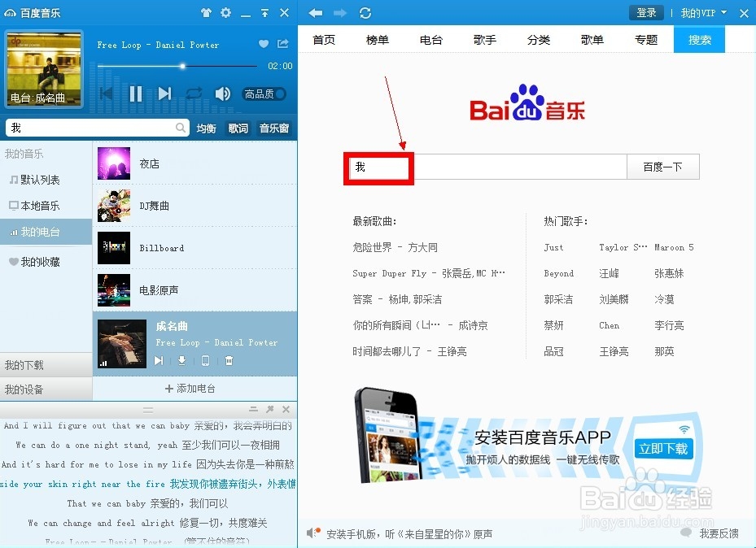Toggle the 高品质 high quality switch

tap(264, 94)
